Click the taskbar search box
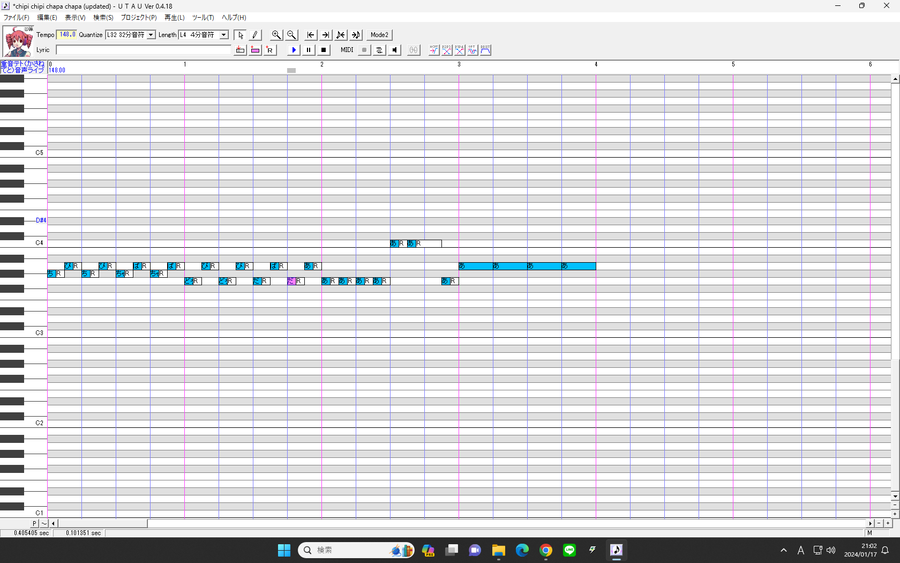The image size is (900, 563). [356, 550]
